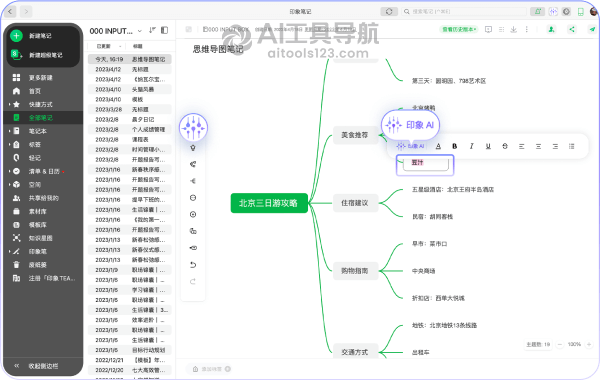Click the purple AI icon in title bar
This screenshot has height=381, width=600.
[553, 11]
